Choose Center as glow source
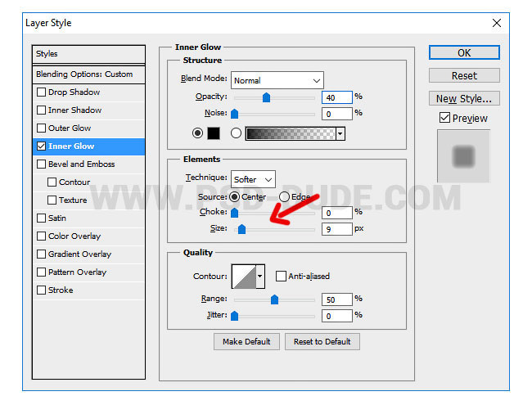 pos(234,196)
